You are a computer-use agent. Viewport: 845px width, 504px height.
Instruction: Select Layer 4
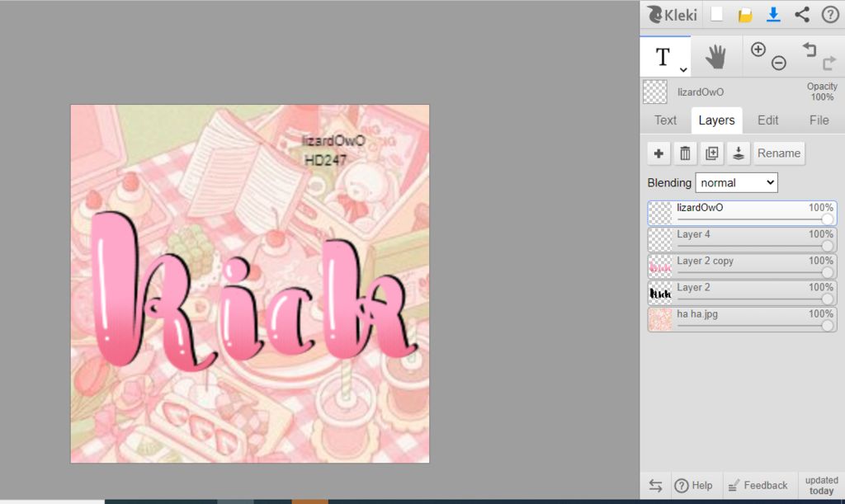[x=742, y=239]
